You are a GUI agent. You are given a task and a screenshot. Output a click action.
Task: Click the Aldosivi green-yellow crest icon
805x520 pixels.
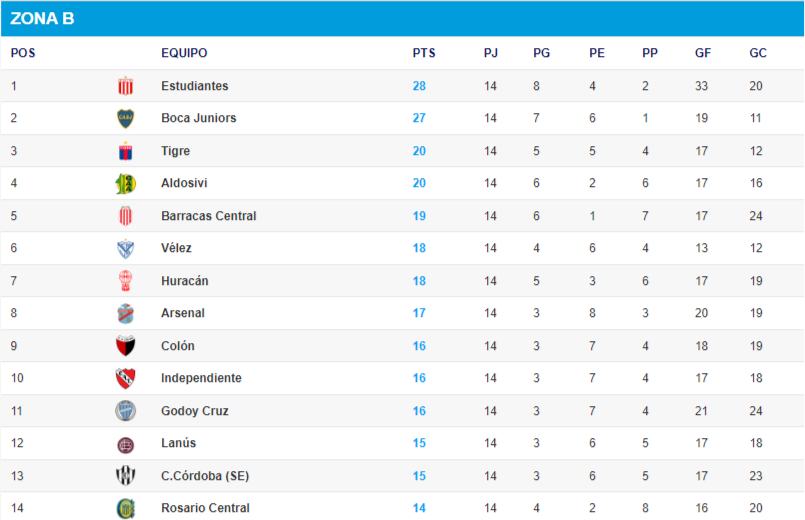pyautogui.click(x=125, y=183)
